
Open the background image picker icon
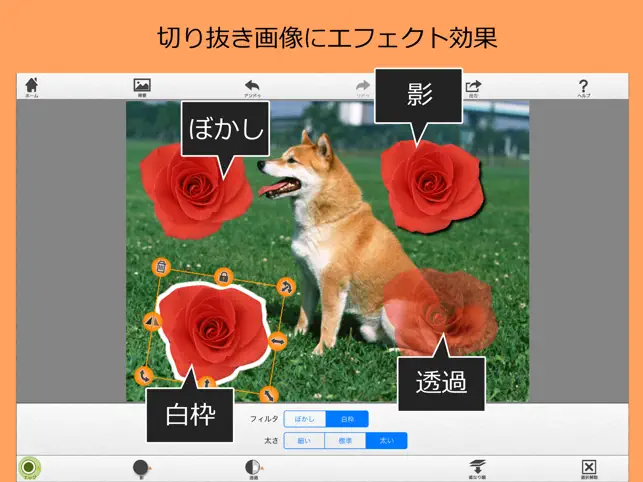click(x=142, y=87)
